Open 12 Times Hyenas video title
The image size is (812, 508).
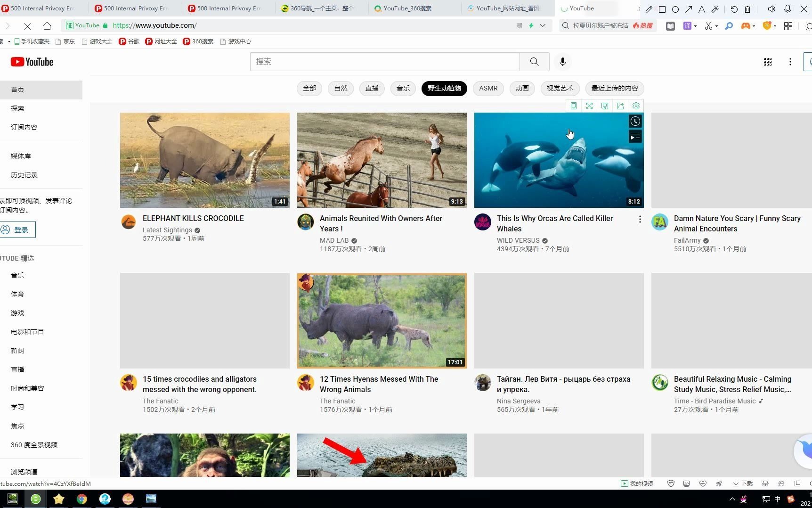click(x=379, y=384)
